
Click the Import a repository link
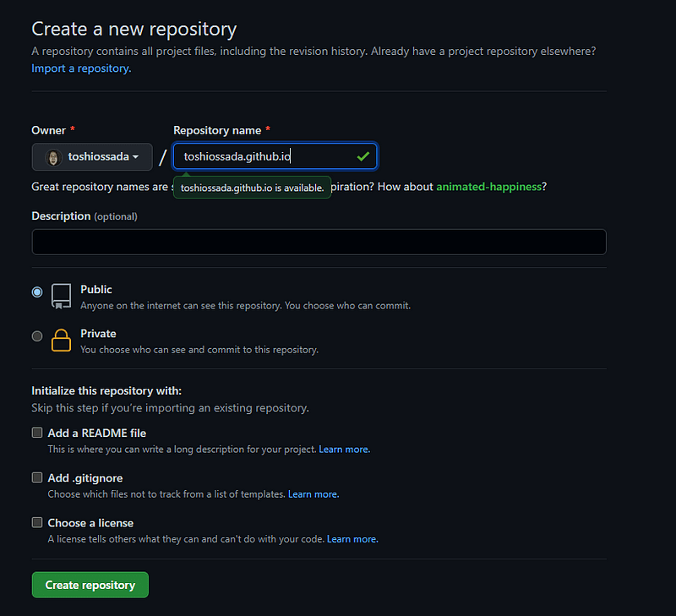pos(81,68)
